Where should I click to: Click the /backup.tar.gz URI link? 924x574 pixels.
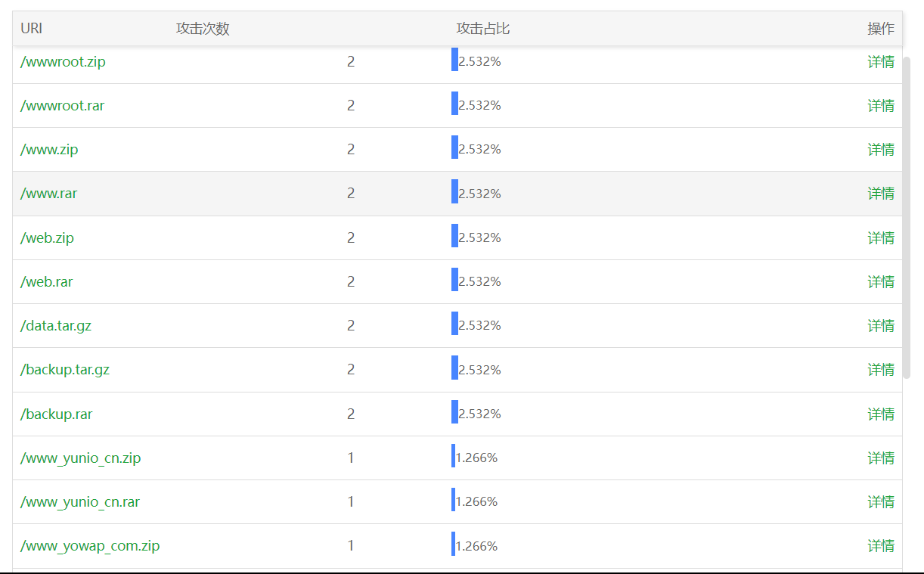point(65,370)
